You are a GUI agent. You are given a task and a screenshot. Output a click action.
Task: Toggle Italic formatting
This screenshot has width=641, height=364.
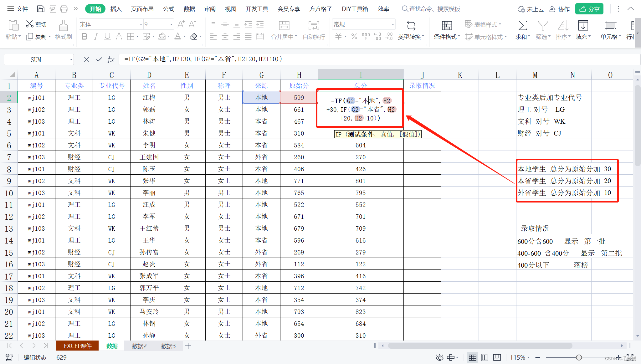point(96,37)
